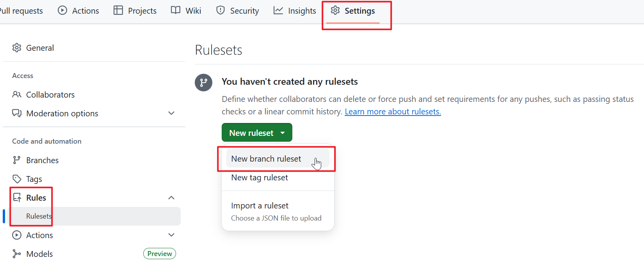Screen dimensions: 644x267
Task: Click the Branches git-branch icon in sidebar
Action: pyautogui.click(x=17, y=160)
